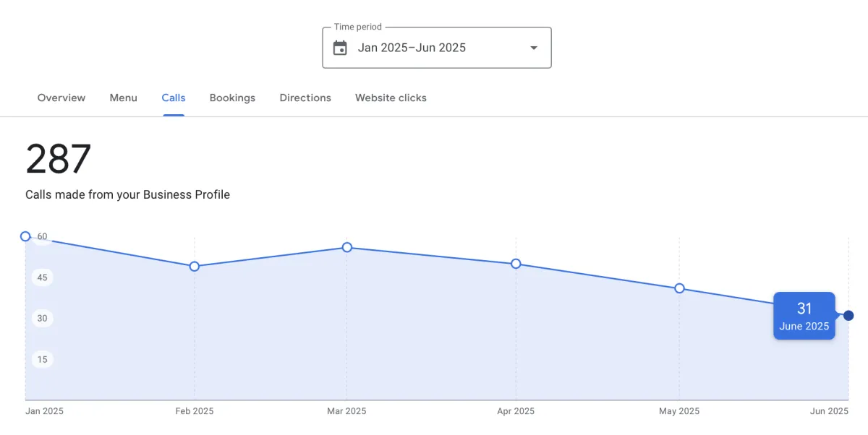This screenshot has width=868, height=435.
Task: Click the May 2025 chart point
Action: pos(679,288)
